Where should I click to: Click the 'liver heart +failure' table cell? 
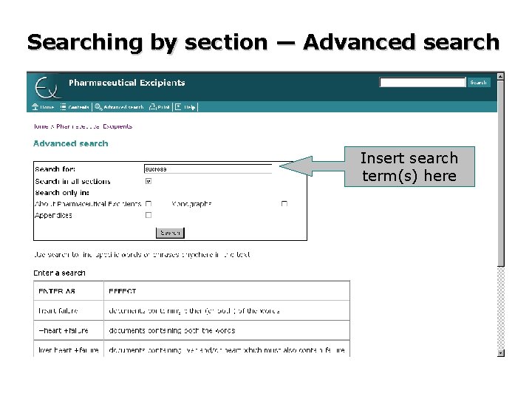69,349
